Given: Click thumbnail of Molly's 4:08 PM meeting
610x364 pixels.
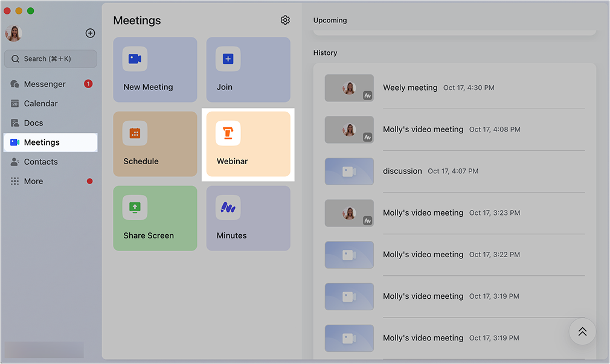Looking at the screenshot, I should click(349, 129).
